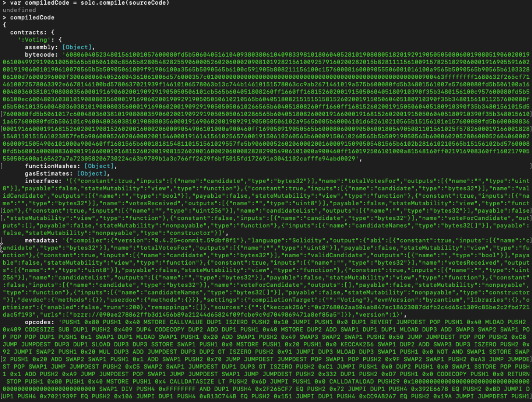Click the 'opcodes:' key
The height and width of the screenshot is (402, 532).
coord(39,322)
